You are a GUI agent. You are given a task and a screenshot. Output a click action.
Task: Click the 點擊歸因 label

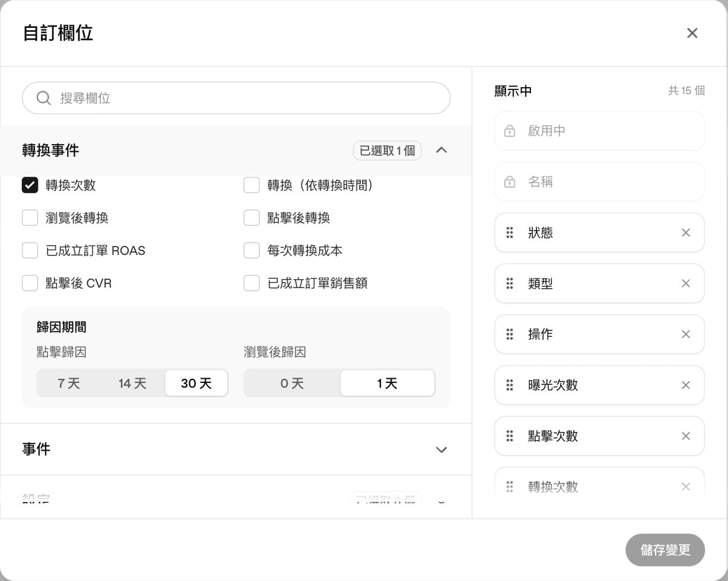(62, 352)
